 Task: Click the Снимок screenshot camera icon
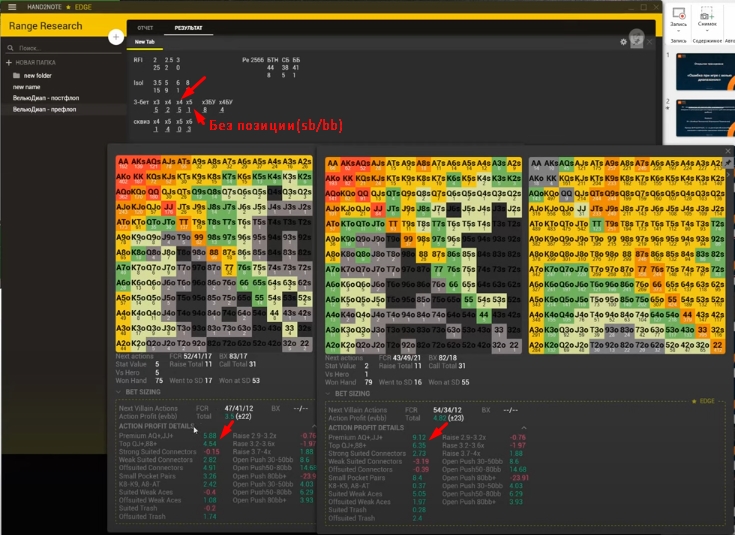tap(707, 13)
